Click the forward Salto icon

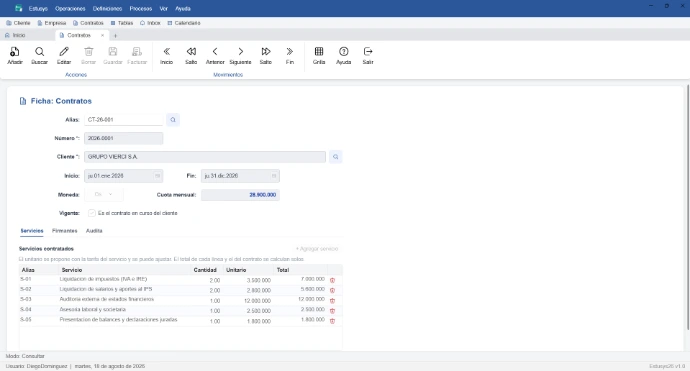[265, 55]
